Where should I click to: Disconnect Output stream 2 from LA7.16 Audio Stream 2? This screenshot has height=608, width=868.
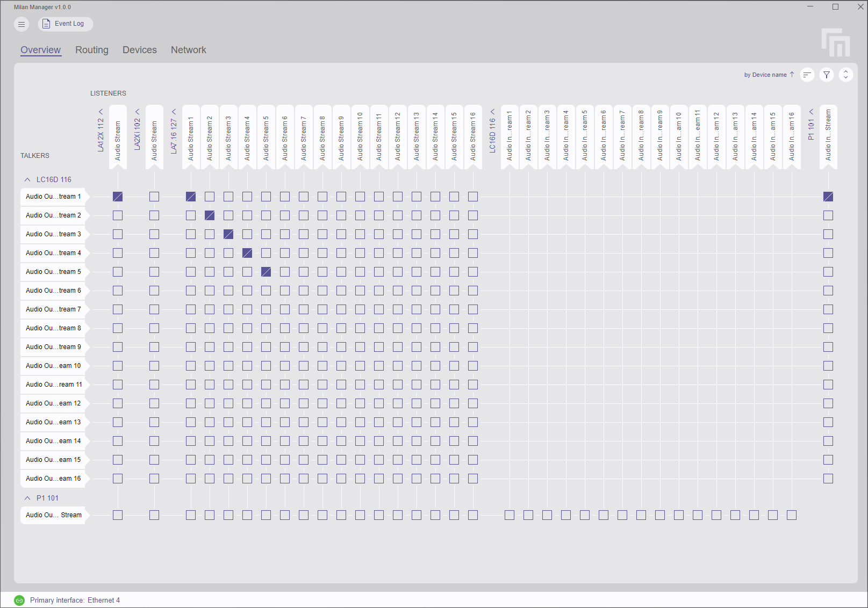(210, 215)
